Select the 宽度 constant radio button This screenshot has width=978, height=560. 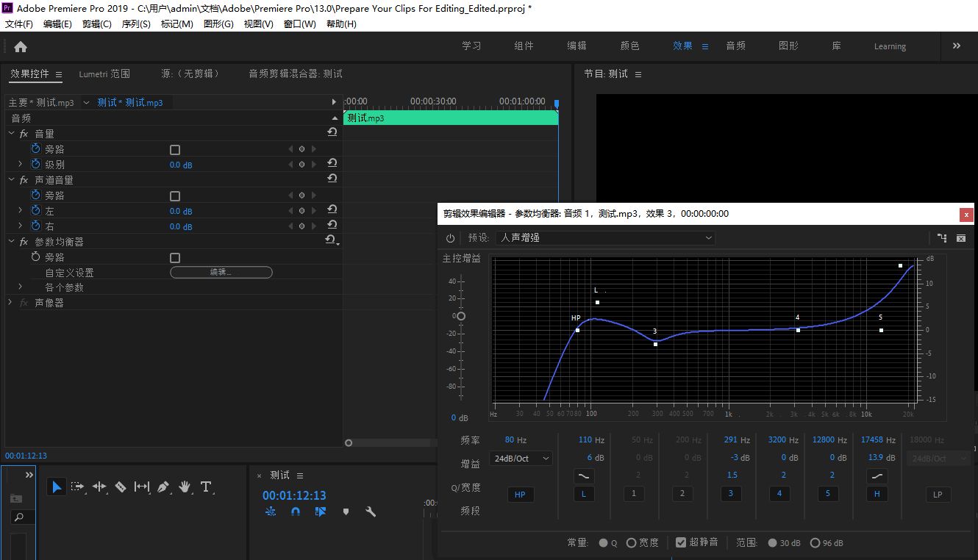click(x=631, y=543)
